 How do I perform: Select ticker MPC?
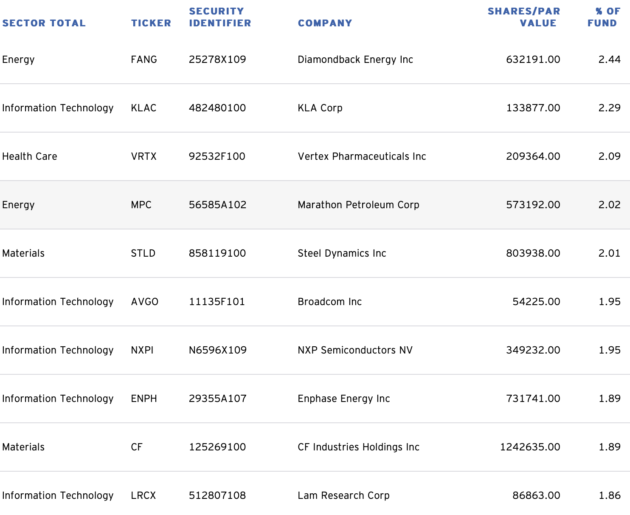click(x=141, y=205)
